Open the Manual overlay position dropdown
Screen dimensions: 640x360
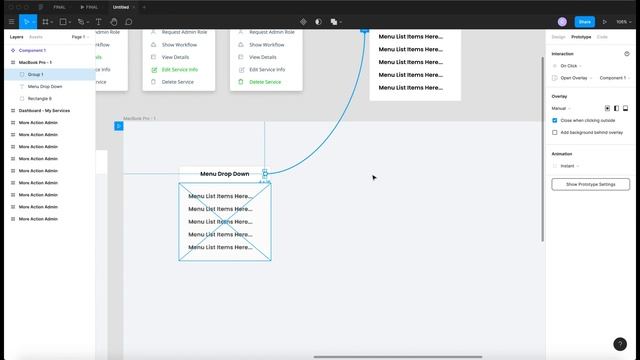(561, 108)
